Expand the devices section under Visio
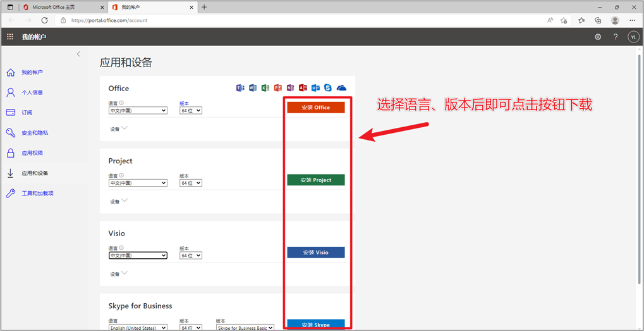The height and width of the screenshot is (331, 644). tap(119, 273)
